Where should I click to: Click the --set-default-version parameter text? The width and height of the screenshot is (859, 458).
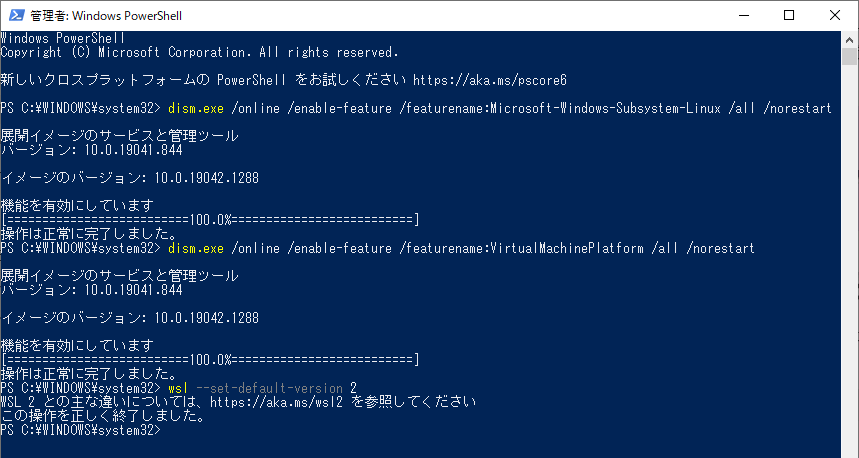(269, 388)
